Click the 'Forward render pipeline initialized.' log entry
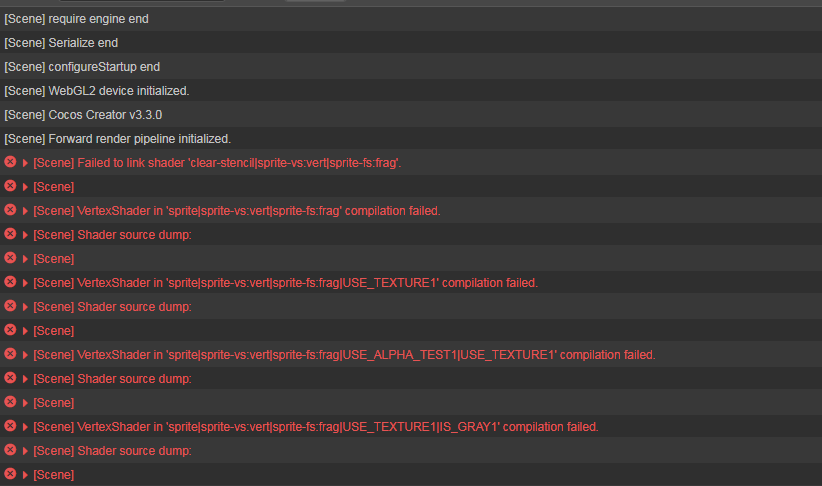822x486 pixels. (118, 138)
